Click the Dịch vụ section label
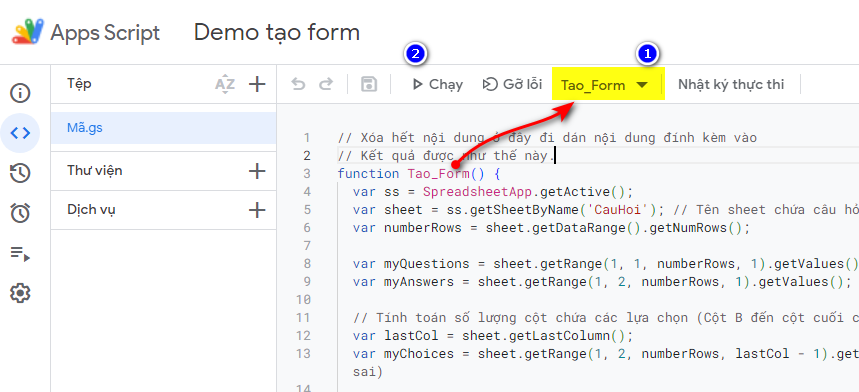This screenshot has height=392, width=859. 91,210
